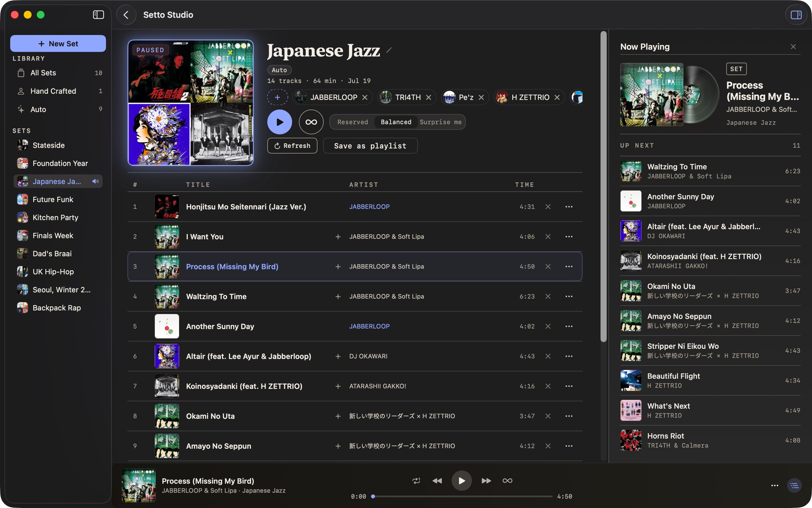Open the Kitchen Party set
The height and width of the screenshot is (508, 812).
coord(58,217)
